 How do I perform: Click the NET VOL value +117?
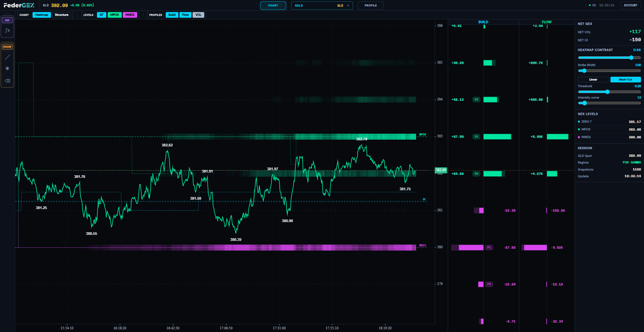[x=635, y=32]
